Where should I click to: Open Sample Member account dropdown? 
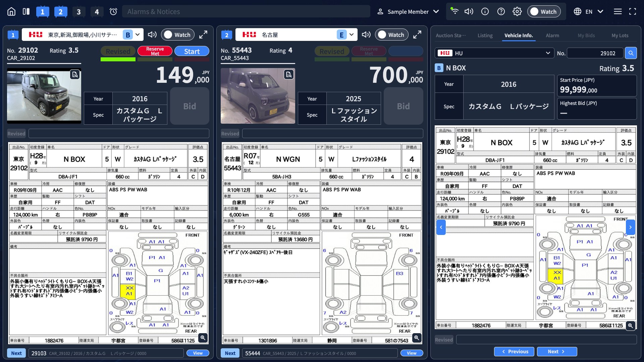408,12
